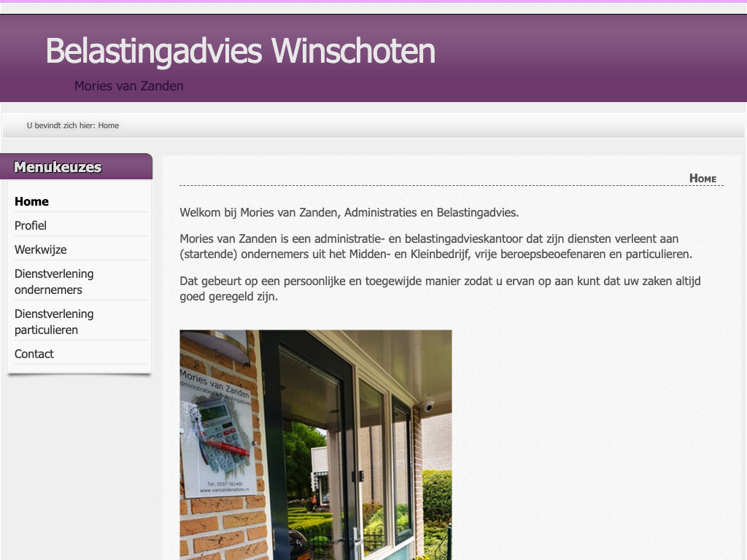Click the security camera in the photo
Screen dimensions: 747x560
427,405
